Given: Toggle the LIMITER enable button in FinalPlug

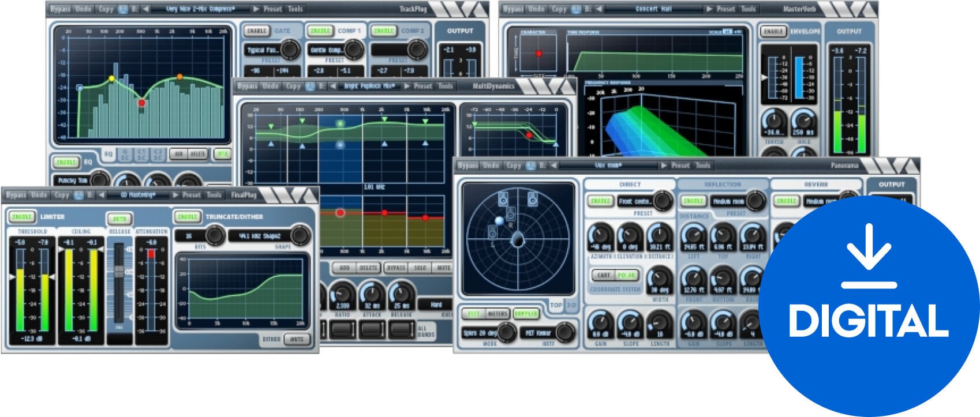Looking at the screenshot, I should (x=22, y=217).
